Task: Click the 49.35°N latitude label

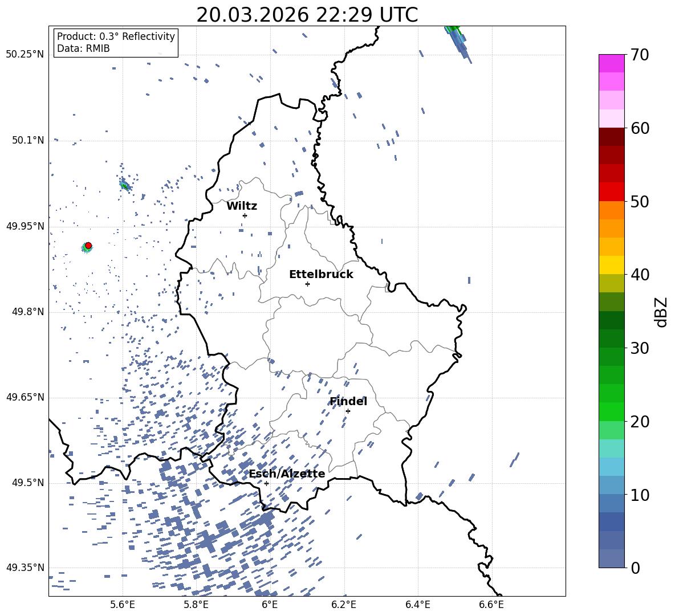Action: point(25,568)
